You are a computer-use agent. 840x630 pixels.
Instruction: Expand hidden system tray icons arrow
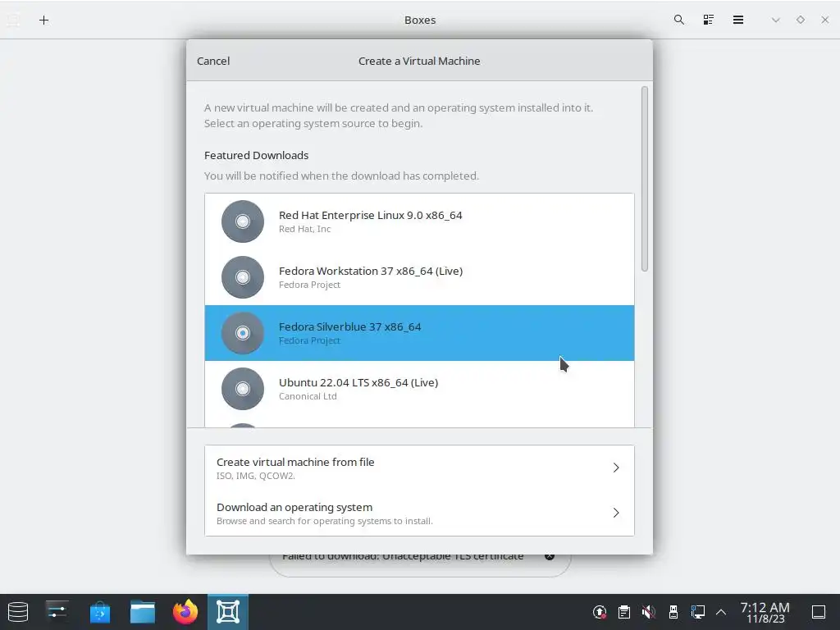pos(721,612)
